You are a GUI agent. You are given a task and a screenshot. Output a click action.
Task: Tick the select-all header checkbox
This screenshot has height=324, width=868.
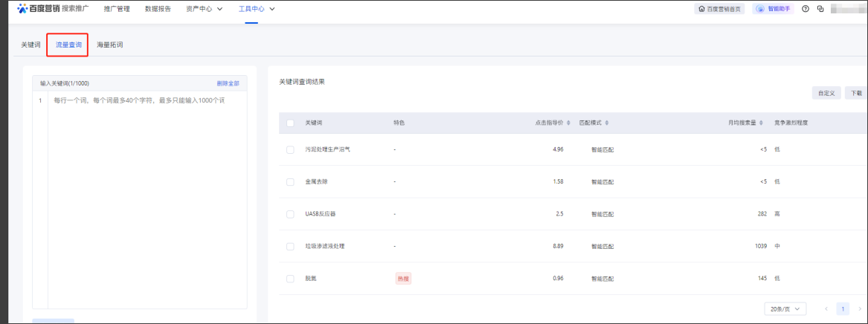290,123
